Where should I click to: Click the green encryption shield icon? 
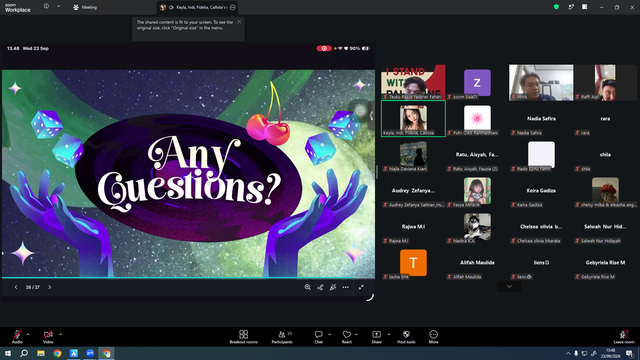556,7
